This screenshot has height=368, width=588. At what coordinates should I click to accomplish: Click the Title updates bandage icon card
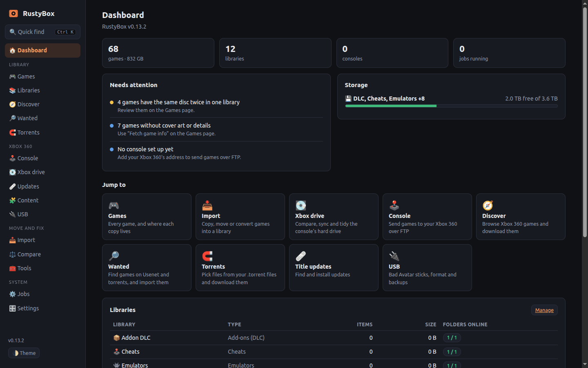pos(301,256)
